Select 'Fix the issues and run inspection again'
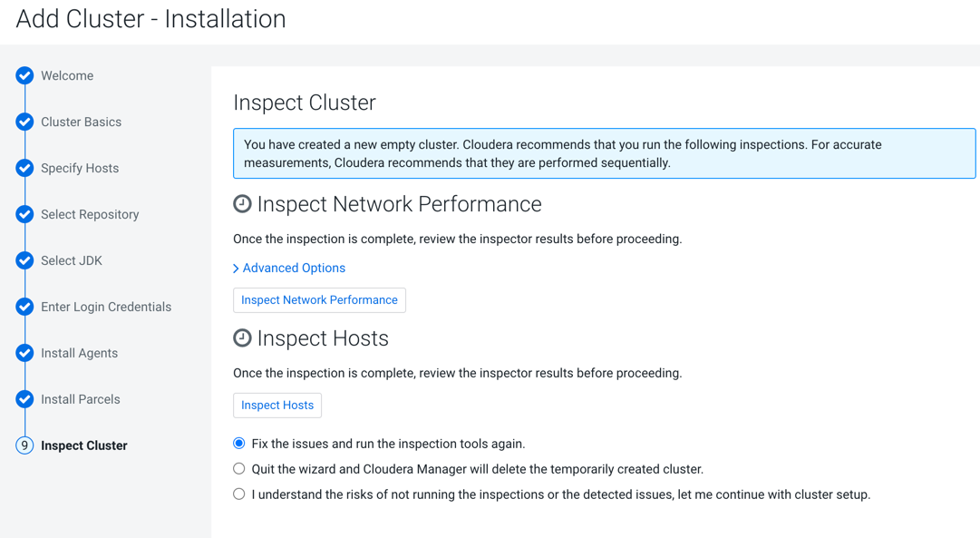Viewport: 980px width, 538px height. coord(239,444)
